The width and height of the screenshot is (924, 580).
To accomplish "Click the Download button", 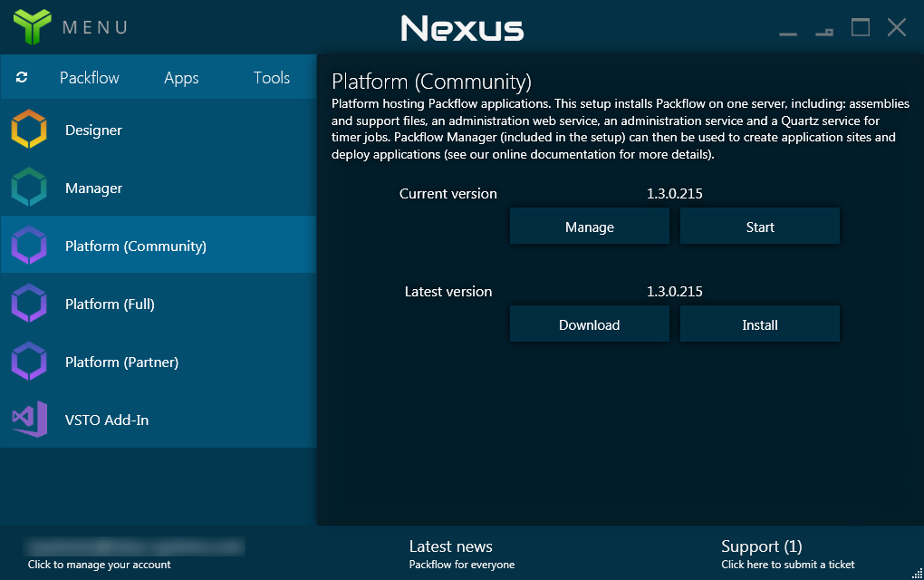I will (x=590, y=324).
